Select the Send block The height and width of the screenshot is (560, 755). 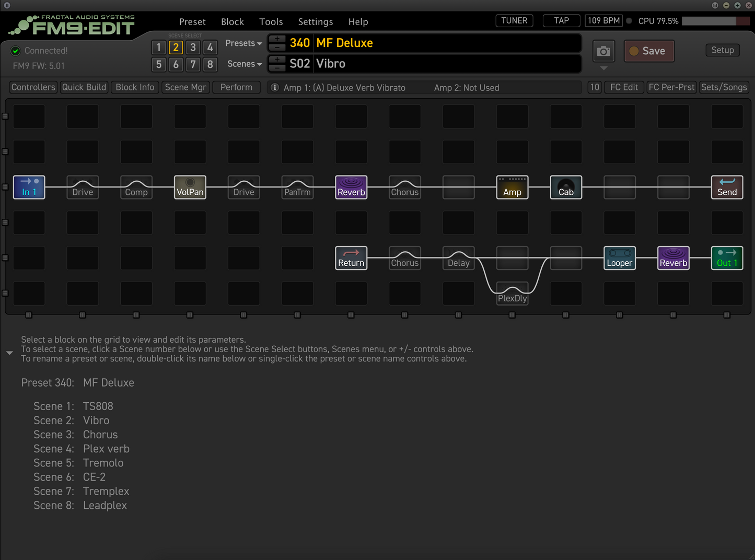click(727, 187)
